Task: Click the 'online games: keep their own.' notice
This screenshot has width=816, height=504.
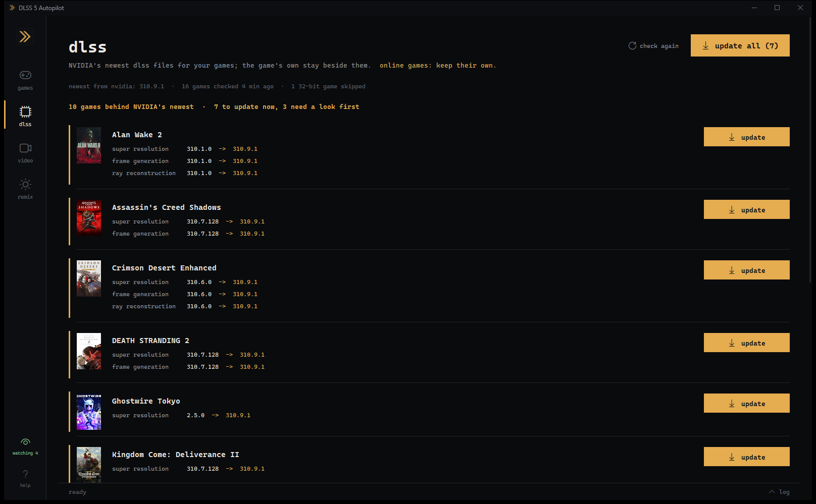Action: (x=438, y=66)
